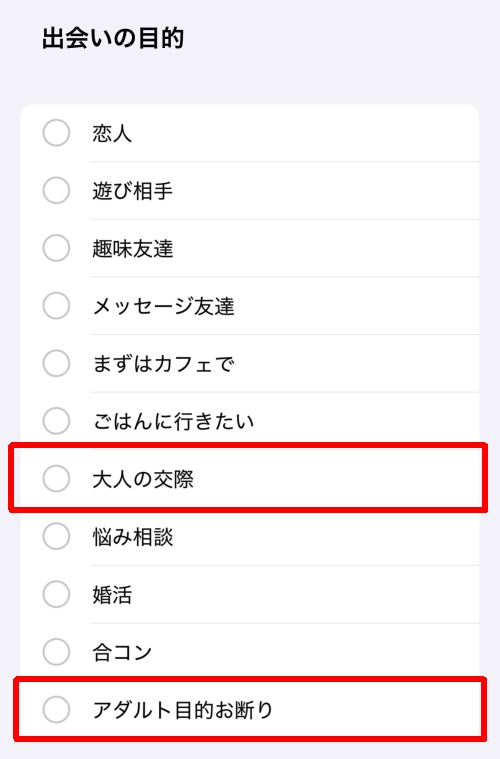Tap the 大人の交際 text label

coord(143,479)
